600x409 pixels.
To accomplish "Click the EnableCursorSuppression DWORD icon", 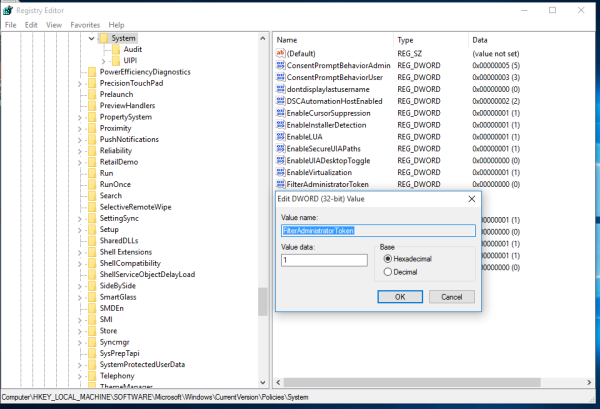I will point(280,112).
